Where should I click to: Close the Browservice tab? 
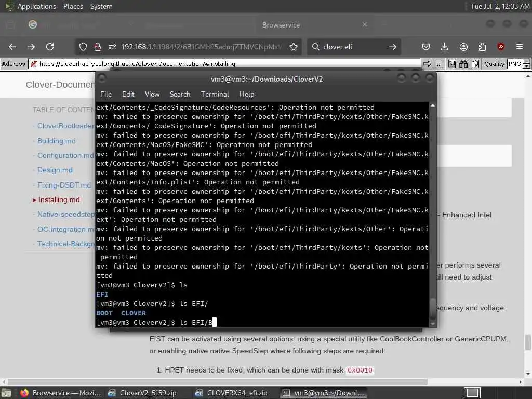coord(365,25)
